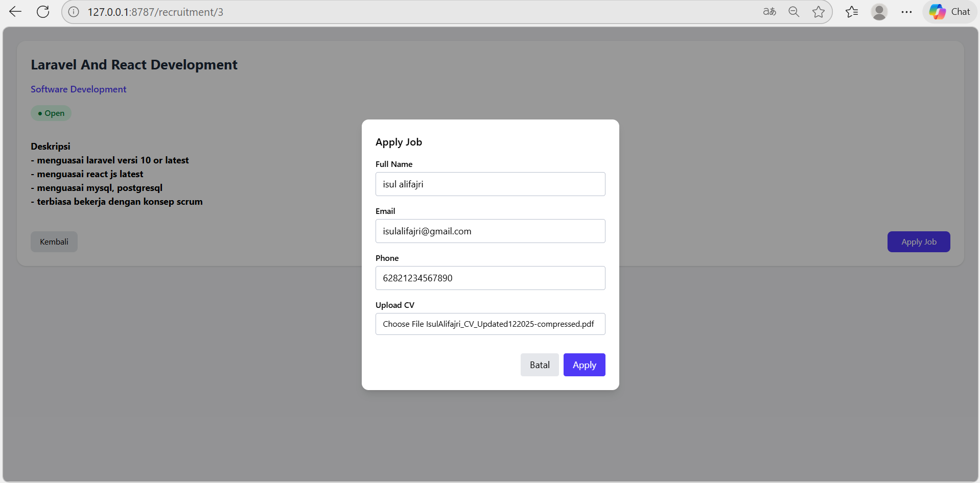Image resolution: width=980 pixels, height=483 pixels.
Task: Select the Phone number field
Action: click(490, 278)
